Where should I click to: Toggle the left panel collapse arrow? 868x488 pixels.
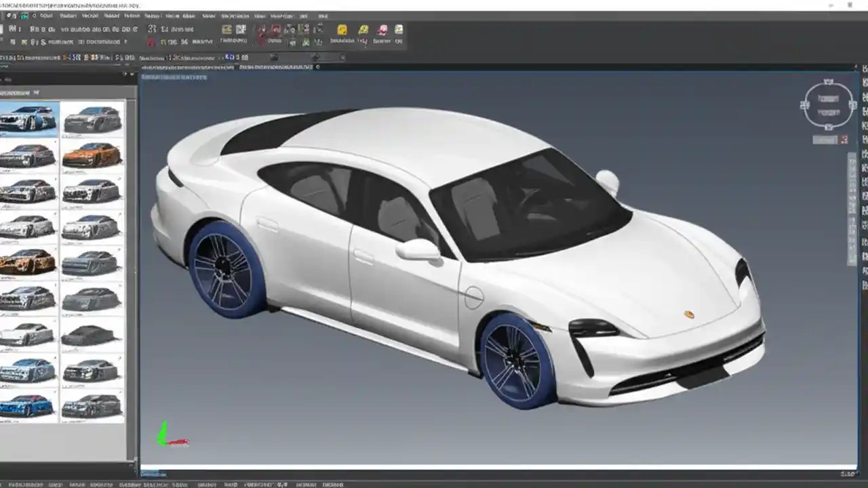(x=126, y=73)
